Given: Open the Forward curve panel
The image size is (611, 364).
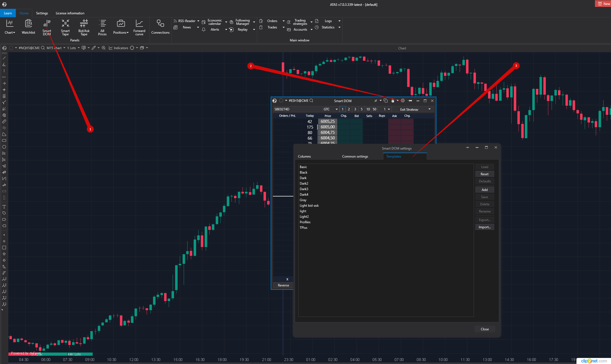Looking at the screenshot, I should (x=139, y=27).
